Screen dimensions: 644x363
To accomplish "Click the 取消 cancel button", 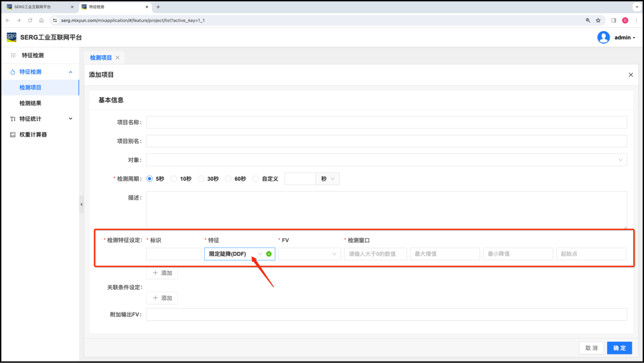I will 591,348.
